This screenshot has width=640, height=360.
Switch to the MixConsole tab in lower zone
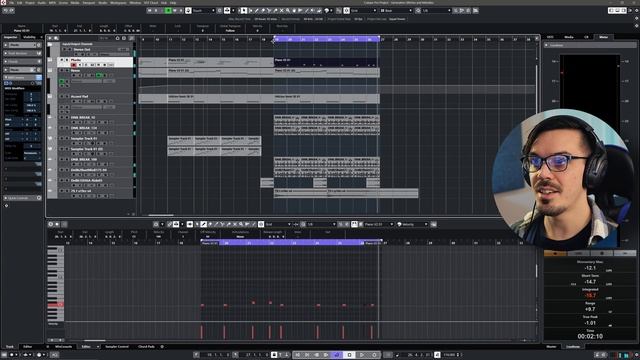(63, 347)
